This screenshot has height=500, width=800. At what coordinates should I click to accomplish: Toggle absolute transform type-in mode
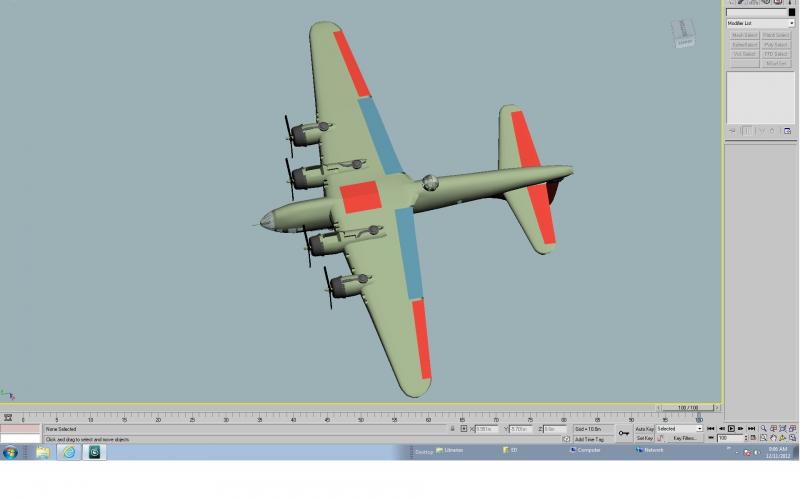coord(463,429)
